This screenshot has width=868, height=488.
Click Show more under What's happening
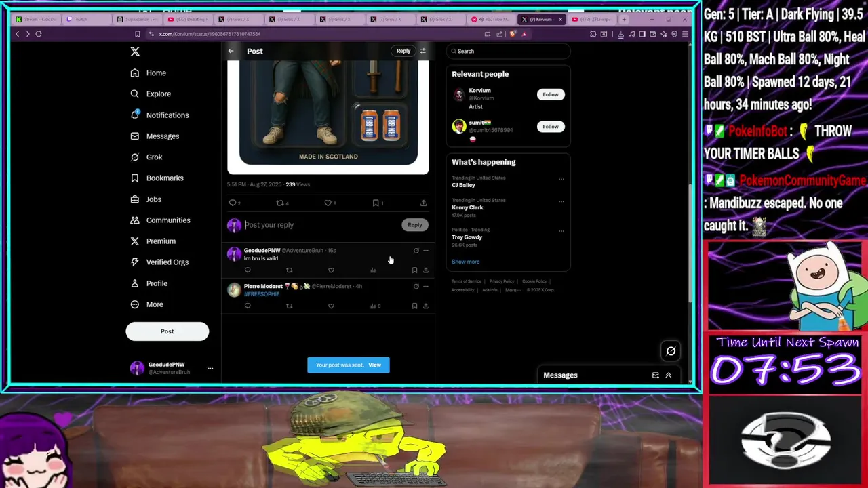tap(465, 262)
